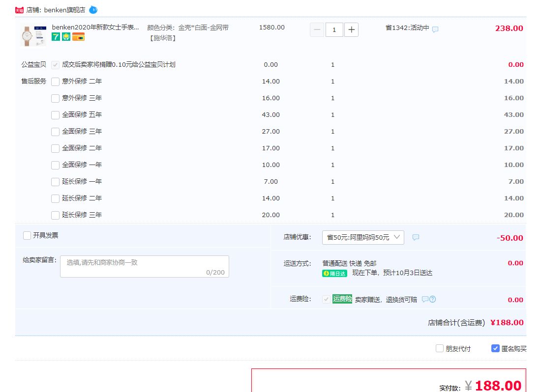The height and width of the screenshot is (392, 541).
Task: Open the comment icon in 运费险 row
Action: [425, 299]
